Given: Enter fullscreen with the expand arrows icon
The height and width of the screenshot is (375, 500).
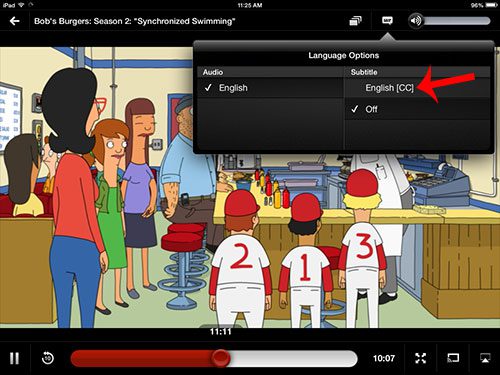Looking at the screenshot, I should point(421,358).
